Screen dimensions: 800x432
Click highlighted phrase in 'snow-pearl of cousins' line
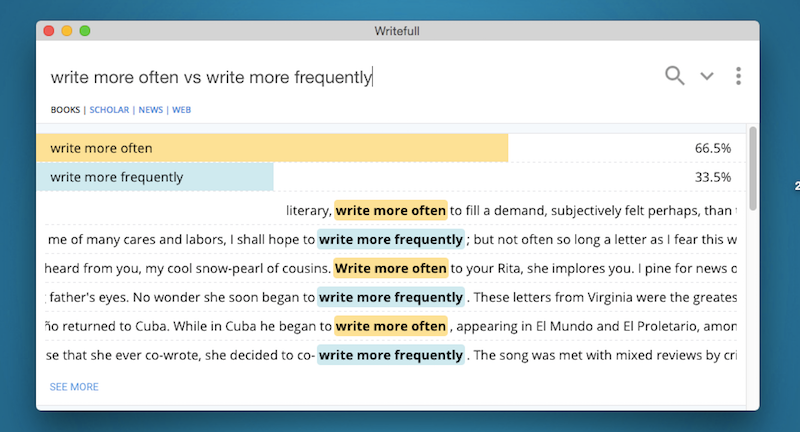tap(390, 269)
